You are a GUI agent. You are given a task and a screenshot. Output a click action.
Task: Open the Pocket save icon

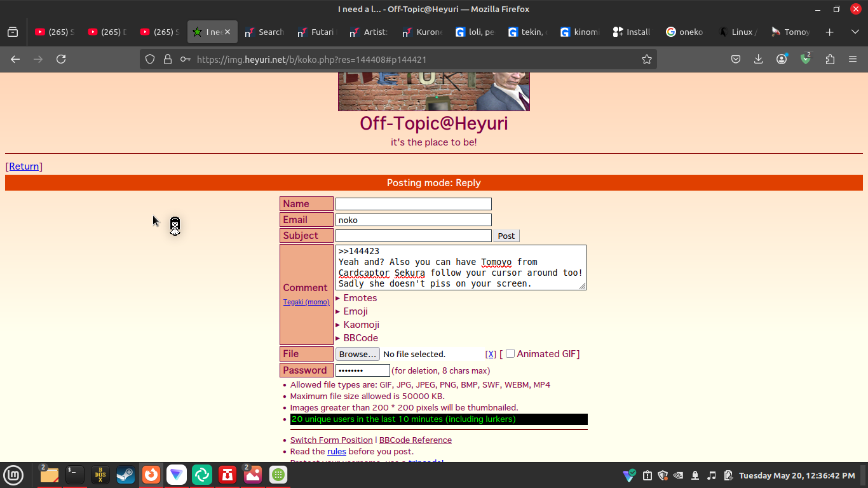coord(736,59)
